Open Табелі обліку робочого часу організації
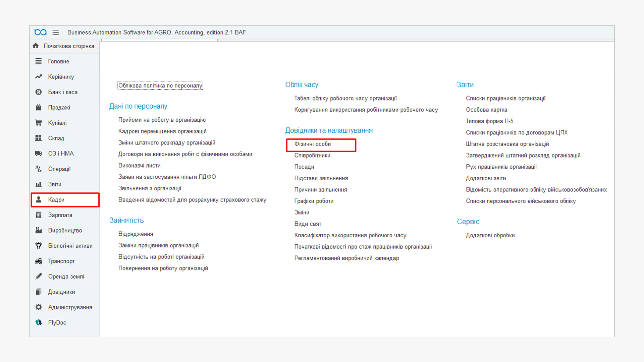644x362 pixels. 345,98
